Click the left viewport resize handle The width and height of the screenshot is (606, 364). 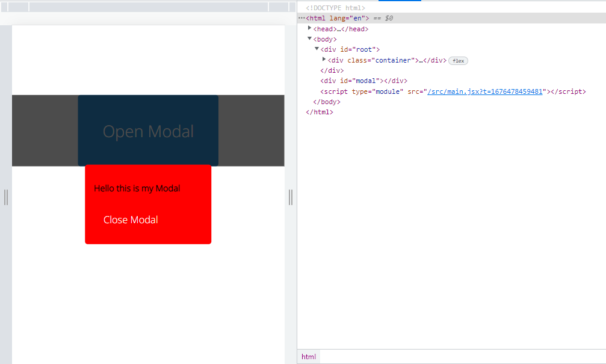[x=6, y=197]
